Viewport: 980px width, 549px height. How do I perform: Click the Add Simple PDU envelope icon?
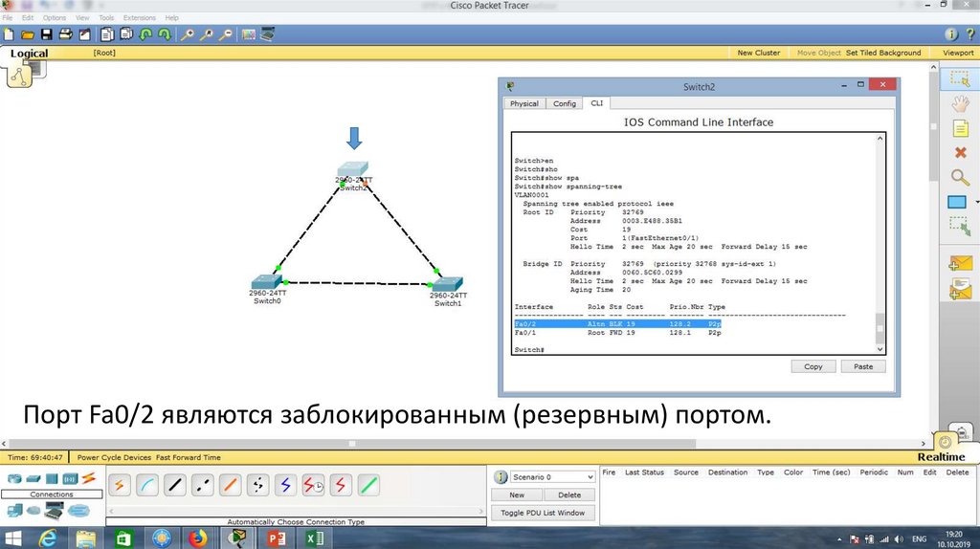tap(960, 264)
